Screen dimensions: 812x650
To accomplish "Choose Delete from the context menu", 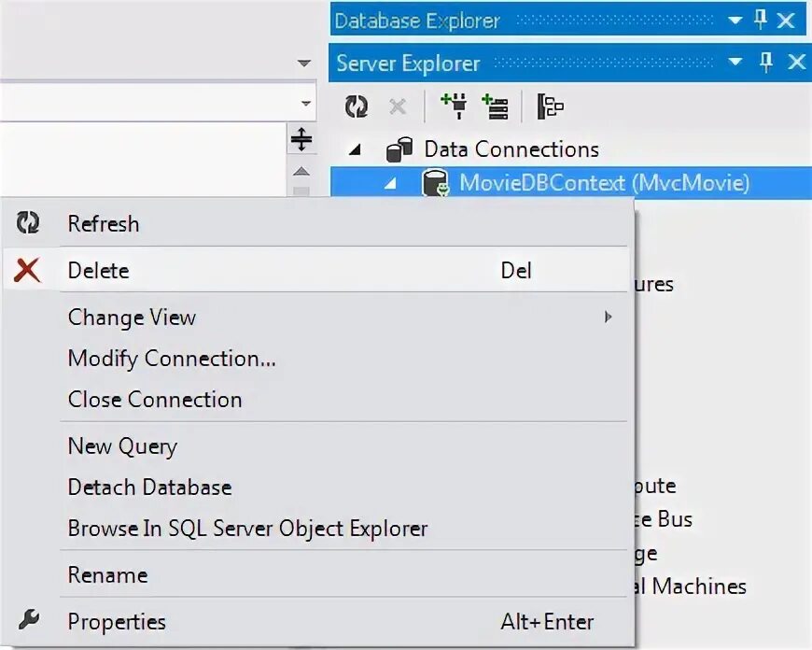I will 318,270.
